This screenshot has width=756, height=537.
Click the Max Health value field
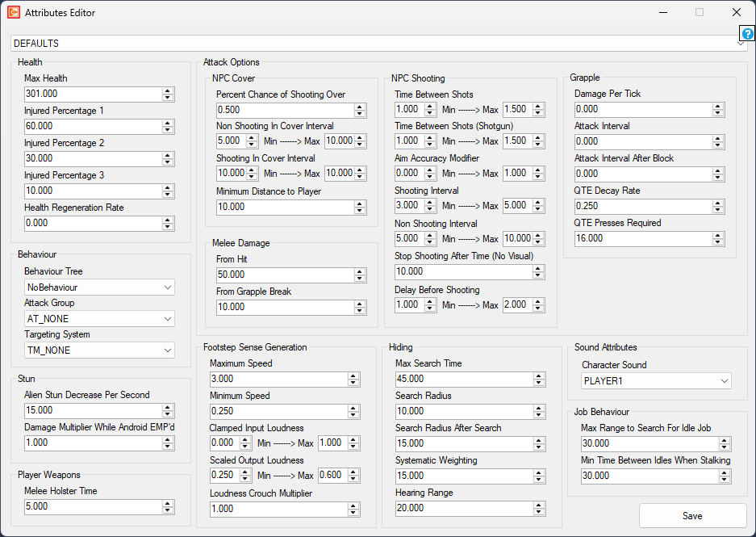tap(91, 94)
